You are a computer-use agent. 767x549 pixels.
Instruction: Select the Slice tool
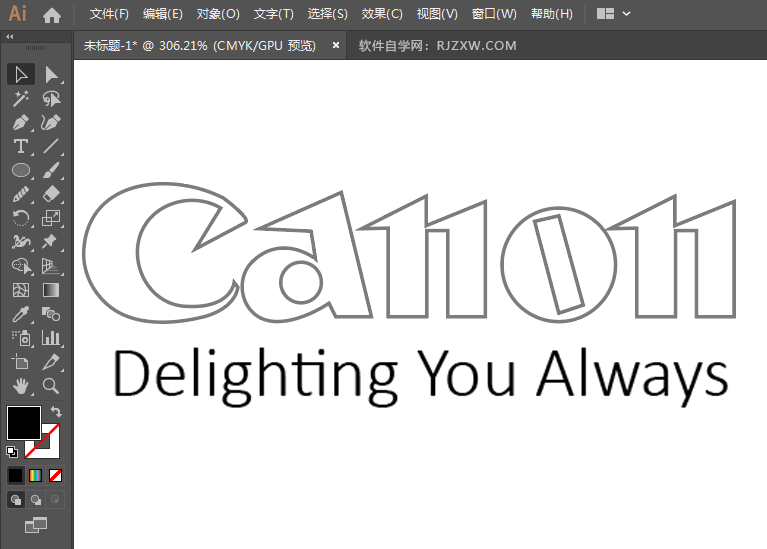tap(51, 362)
